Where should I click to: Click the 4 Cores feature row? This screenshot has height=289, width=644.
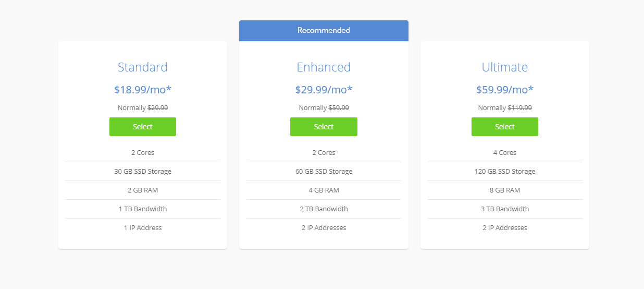click(504, 153)
